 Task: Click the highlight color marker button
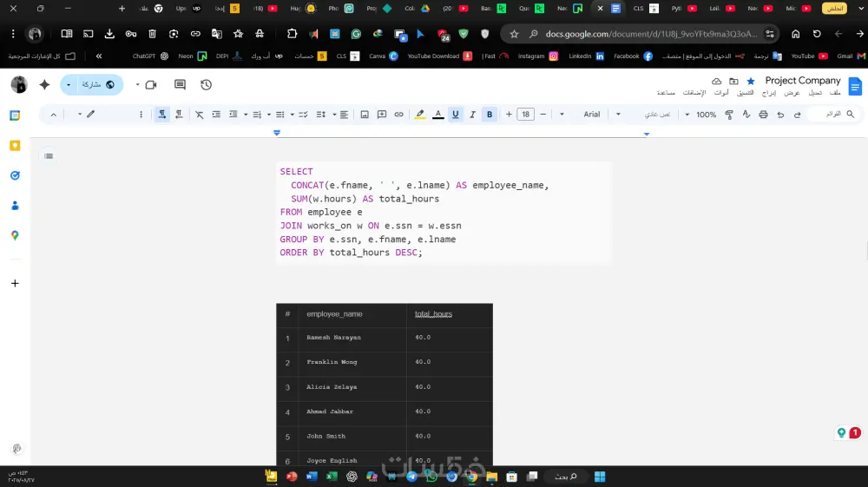tap(420, 115)
